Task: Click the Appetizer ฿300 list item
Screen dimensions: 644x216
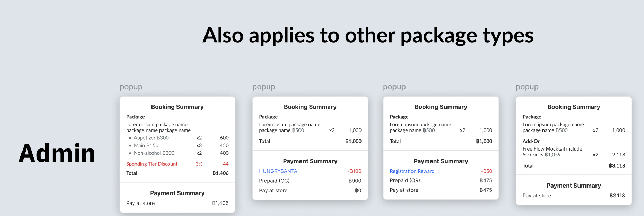Action: (x=151, y=138)
